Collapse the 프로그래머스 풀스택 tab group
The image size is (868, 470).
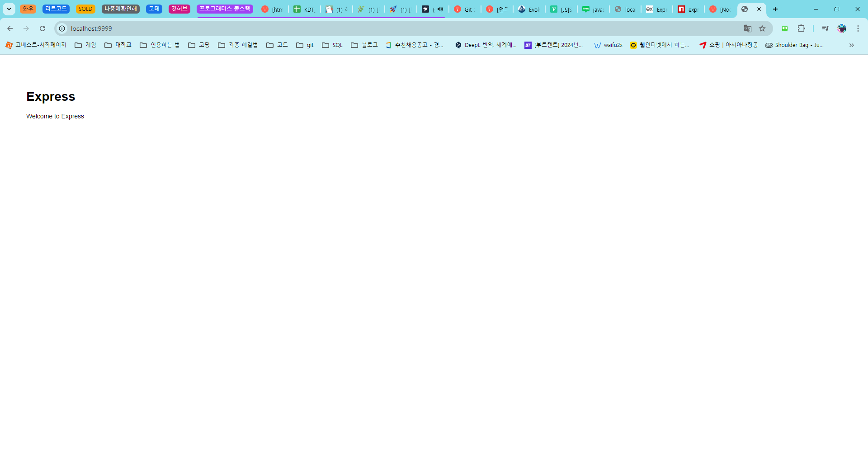coord(225,9)
